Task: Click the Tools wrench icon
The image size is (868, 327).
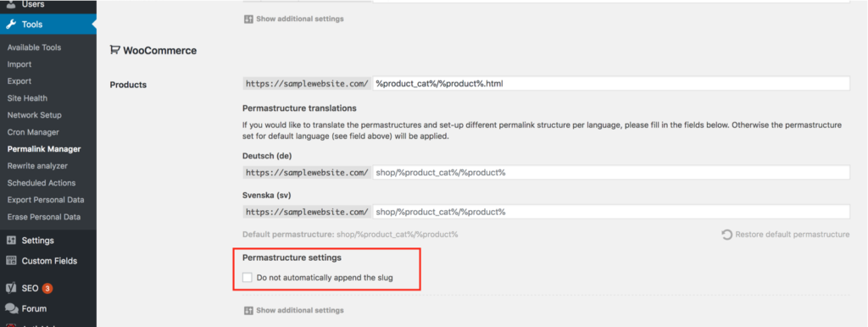Action: (11, 25)
